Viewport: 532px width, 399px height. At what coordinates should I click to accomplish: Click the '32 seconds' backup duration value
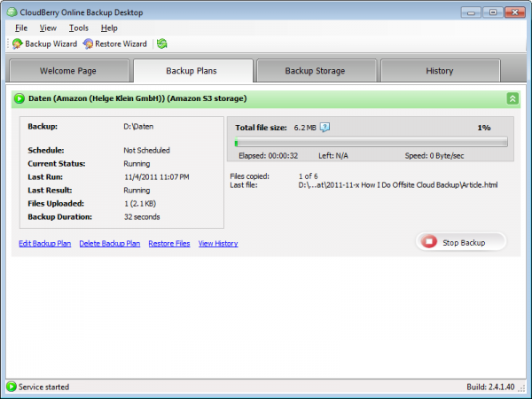[142, 217]
